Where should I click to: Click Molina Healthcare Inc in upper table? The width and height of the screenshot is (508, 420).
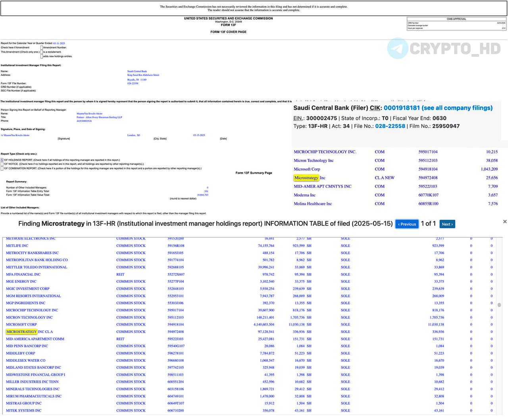tap(313, 204)
